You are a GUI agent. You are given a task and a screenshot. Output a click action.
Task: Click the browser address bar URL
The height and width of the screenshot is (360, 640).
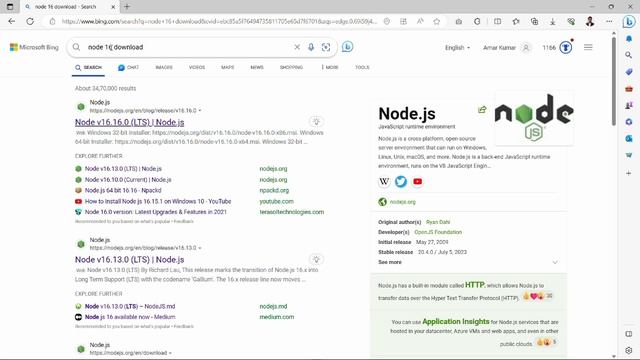[219, 22]
